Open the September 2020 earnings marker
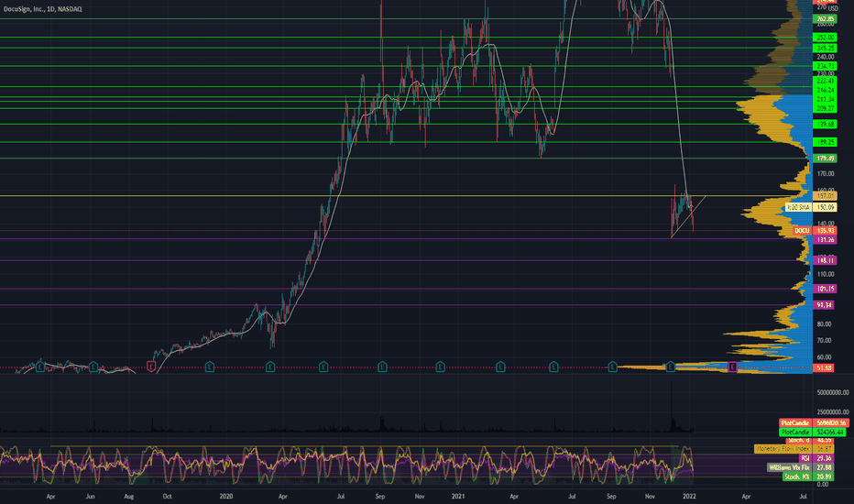 (x=382, y=367)
